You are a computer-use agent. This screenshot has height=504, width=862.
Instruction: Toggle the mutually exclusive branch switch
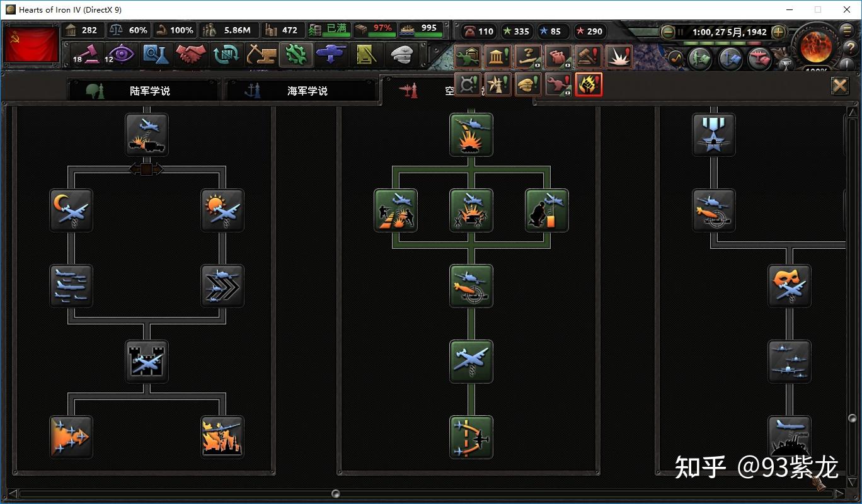pos(146,169)
